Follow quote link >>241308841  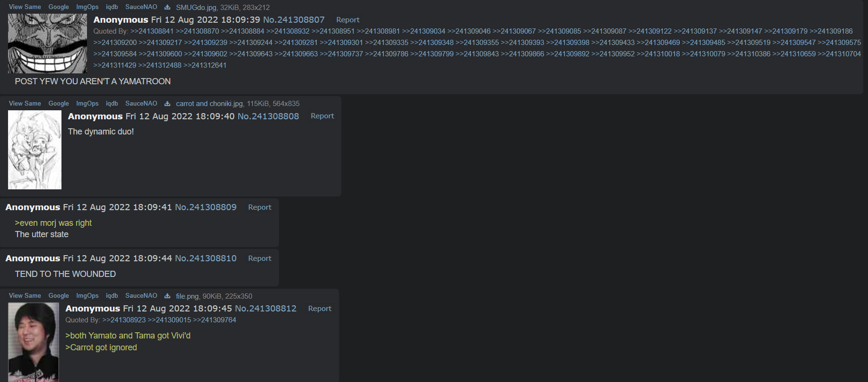point(152,31)
